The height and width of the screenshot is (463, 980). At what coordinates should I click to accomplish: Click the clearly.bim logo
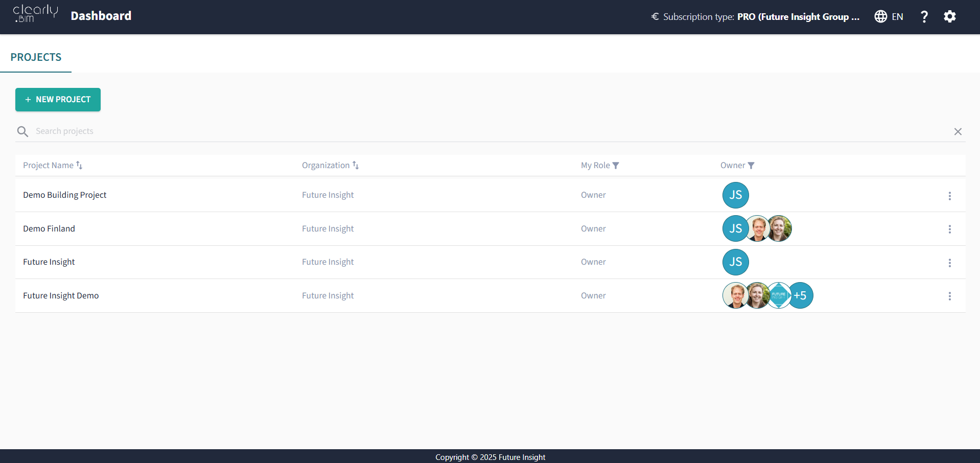click(x=35, y=14)
